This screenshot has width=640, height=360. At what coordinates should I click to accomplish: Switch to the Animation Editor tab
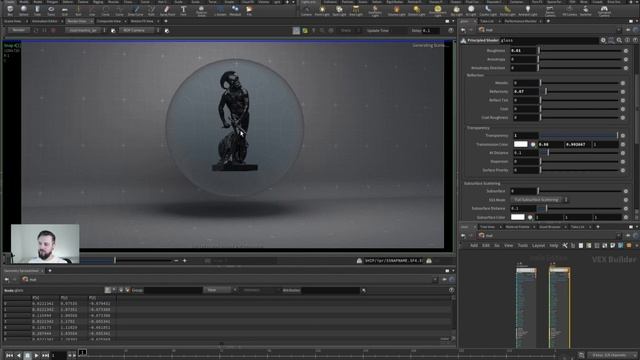click(44, 21)
